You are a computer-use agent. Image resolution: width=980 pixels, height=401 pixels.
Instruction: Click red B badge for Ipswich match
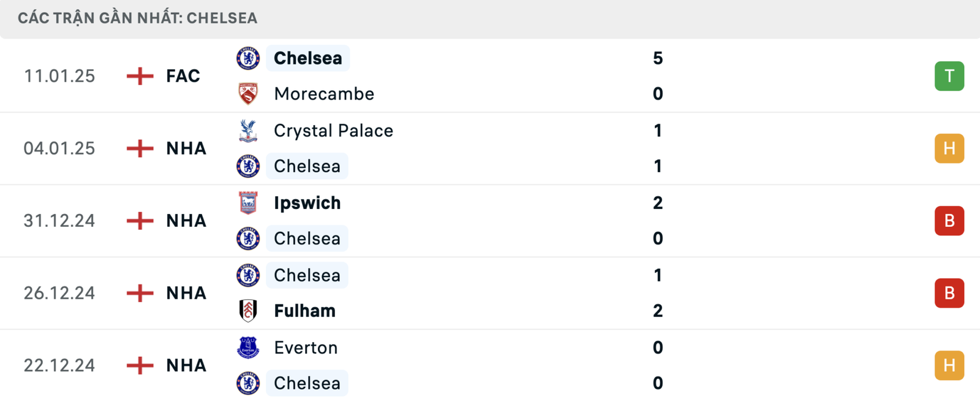coord(949,221)
